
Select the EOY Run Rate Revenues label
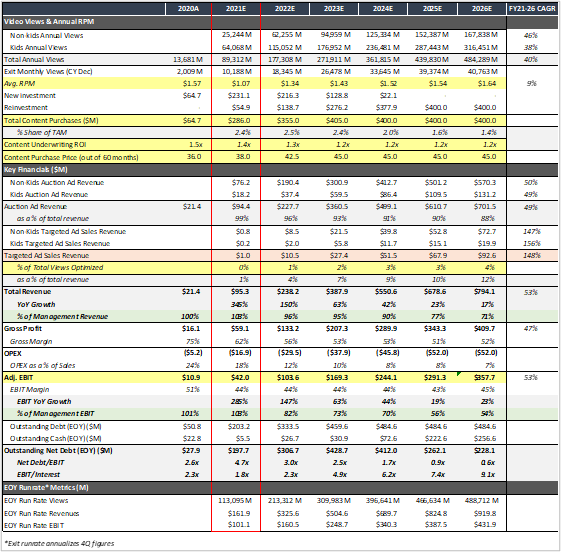coord(42,513)
